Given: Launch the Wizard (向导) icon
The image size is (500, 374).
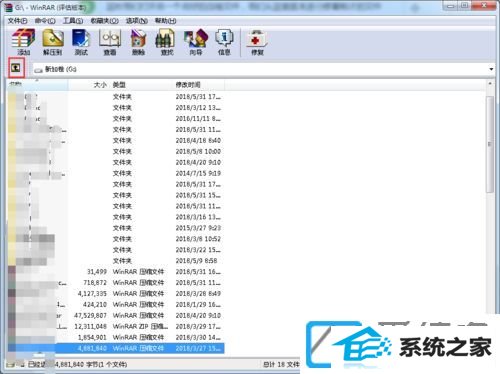Looking at the screenshot, I should pos(196,42).
